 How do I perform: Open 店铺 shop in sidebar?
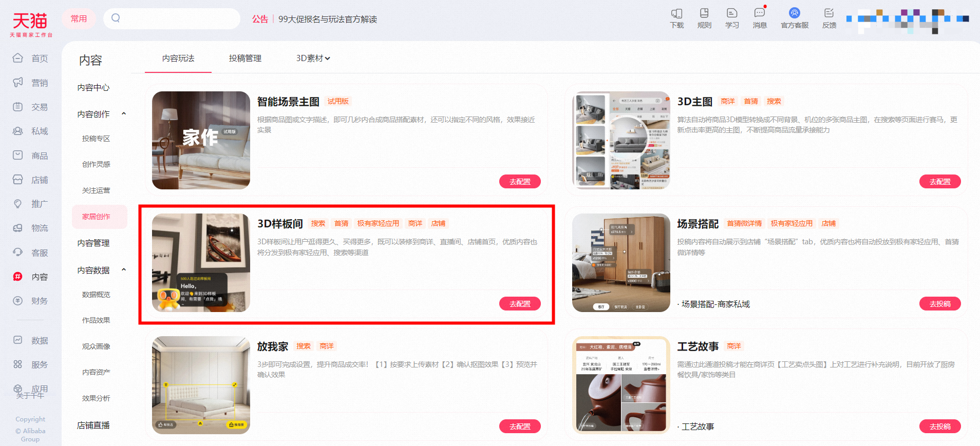[31, 180]
